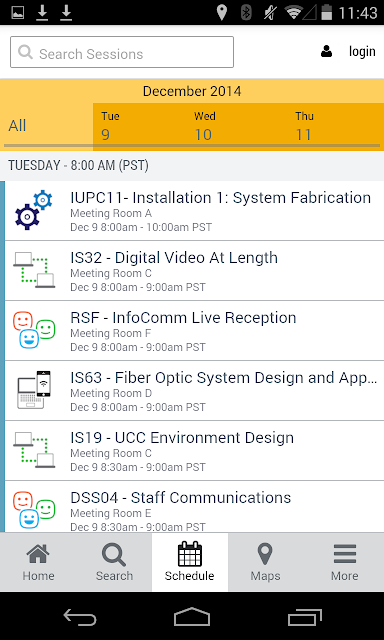384x640 pixels.
Task: Tap the Android back navigation button
Action: coord(80,617)
